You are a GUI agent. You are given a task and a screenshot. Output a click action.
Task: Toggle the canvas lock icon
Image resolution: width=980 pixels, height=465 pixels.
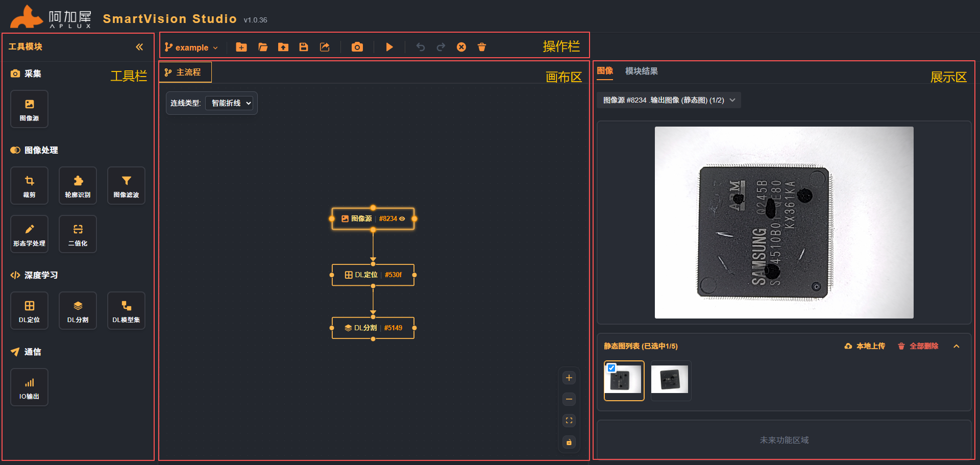click(x=569, y=442)
